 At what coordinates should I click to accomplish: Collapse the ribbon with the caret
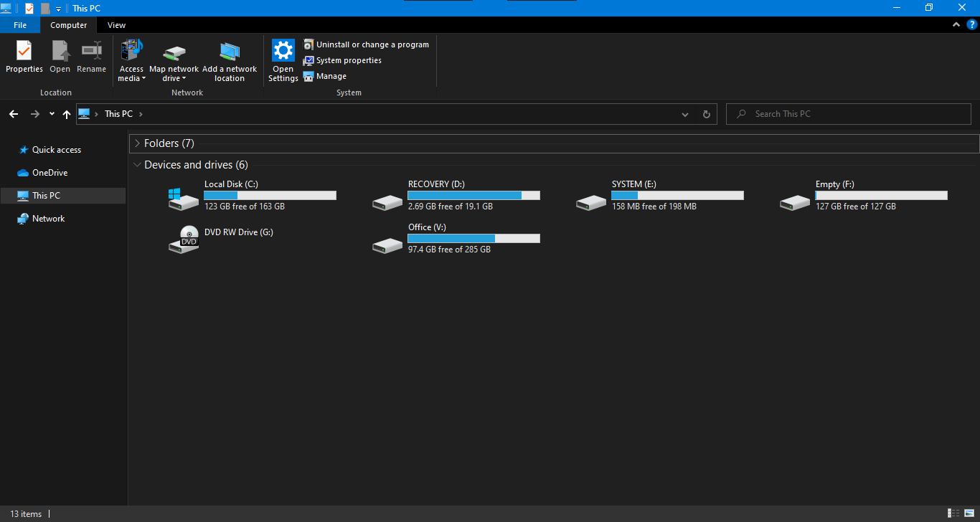956,24
